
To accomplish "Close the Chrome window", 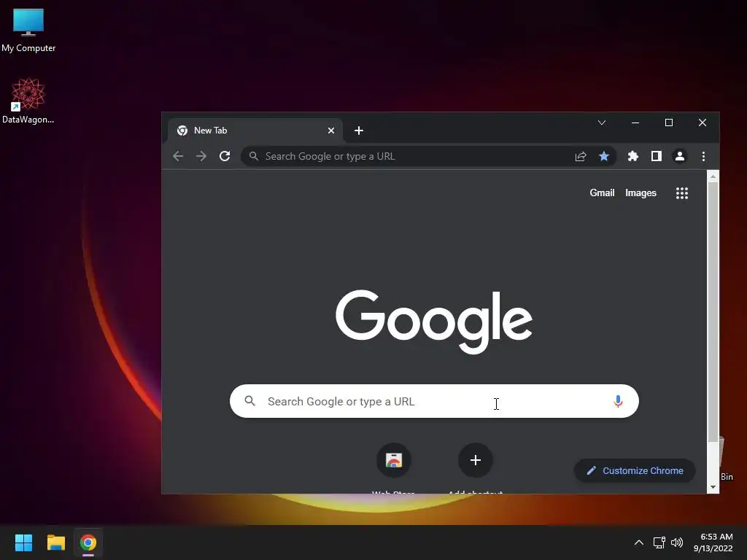I will click(x=703, y=122).
